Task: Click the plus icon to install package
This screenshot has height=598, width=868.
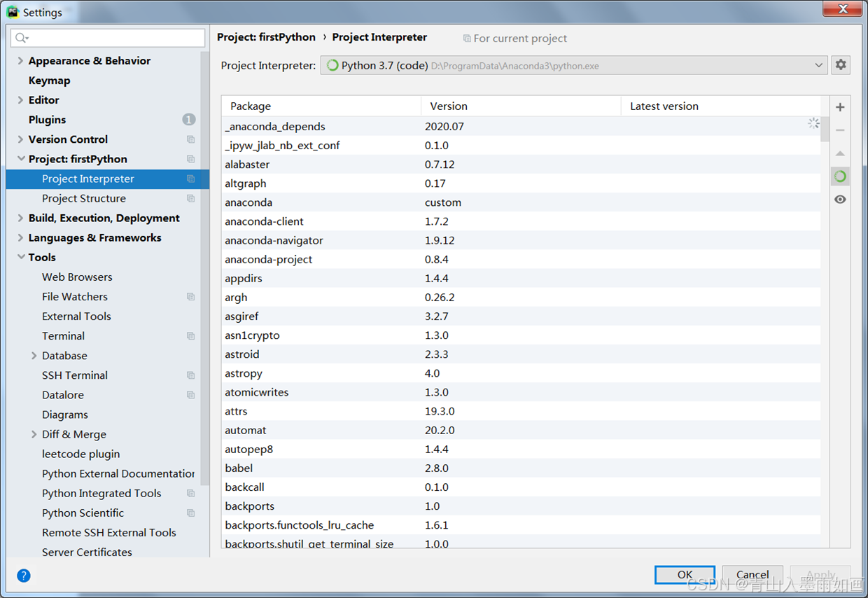Action: click(x=840, y=107)
